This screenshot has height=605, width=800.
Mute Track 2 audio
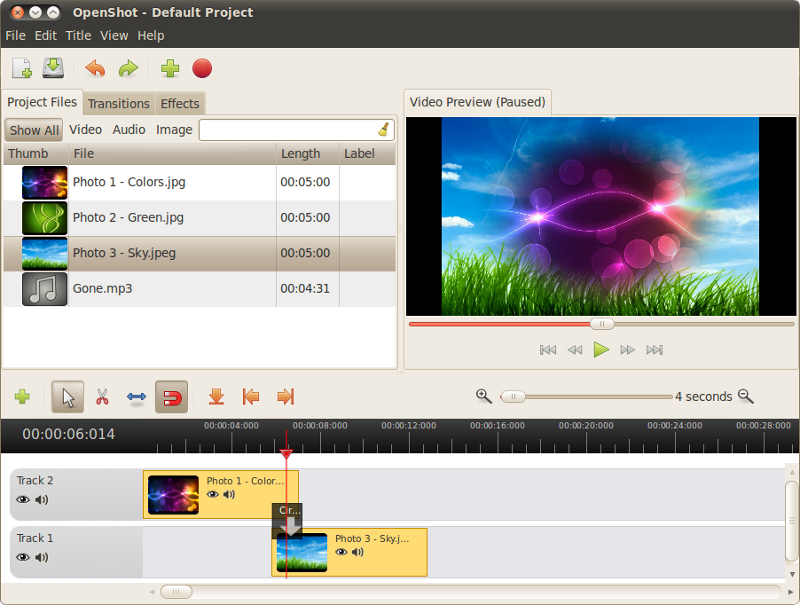point(40,500)
